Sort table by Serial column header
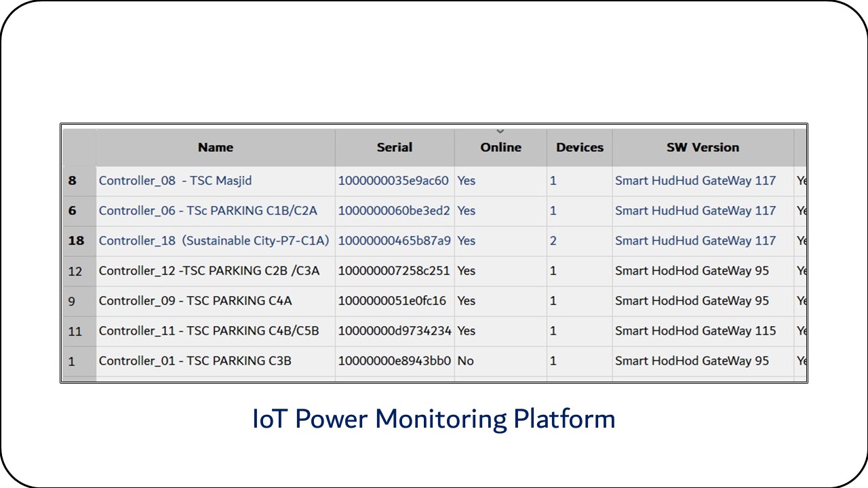 pyautogui.click(x=395, y=148)
